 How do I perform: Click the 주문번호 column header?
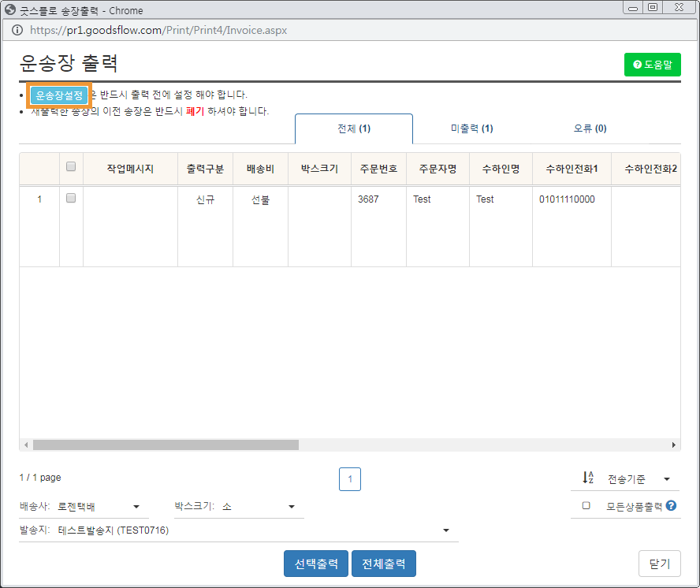click(x=378, y=169)
